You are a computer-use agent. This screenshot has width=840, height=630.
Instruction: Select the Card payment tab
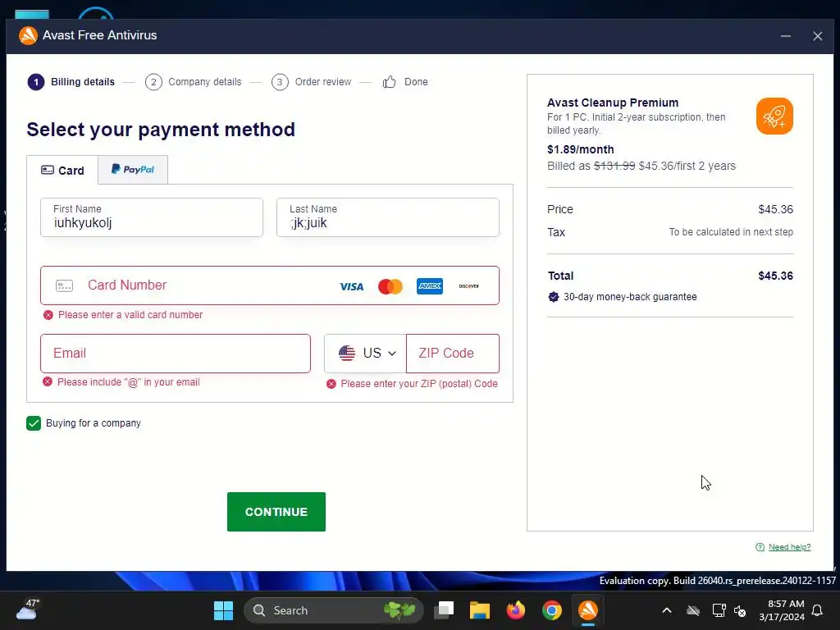click(62, 171)
